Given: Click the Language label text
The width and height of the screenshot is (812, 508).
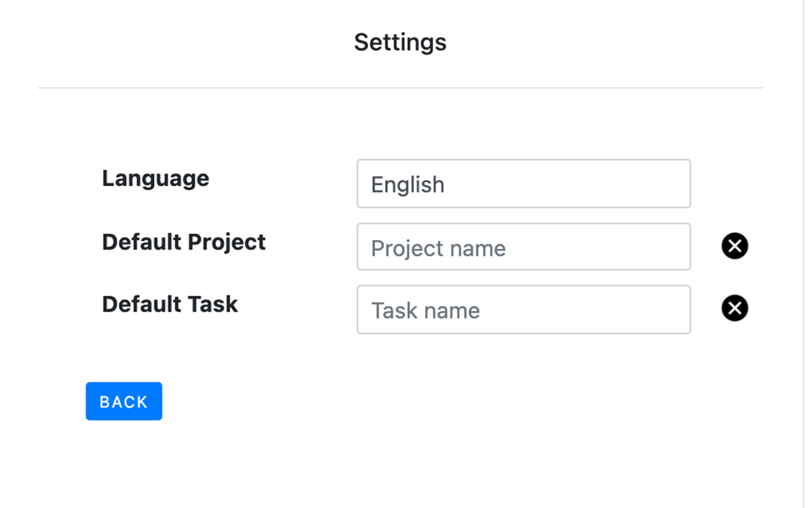Looking at the screenshot, I should pyautogui.click(x=155, y=178).
